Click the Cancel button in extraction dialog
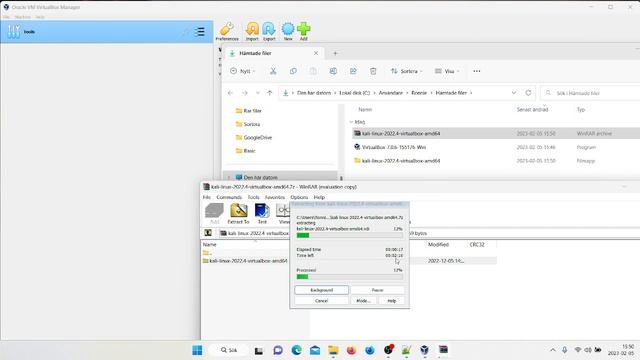Image resolution: width=640 pixels, height=360 pixels. coord(322,301)
